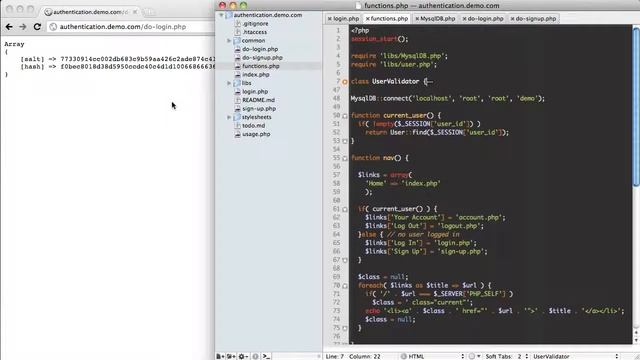Expand the common folder
640x360 pixels.
pyautogui.click(x=229, y=41)
